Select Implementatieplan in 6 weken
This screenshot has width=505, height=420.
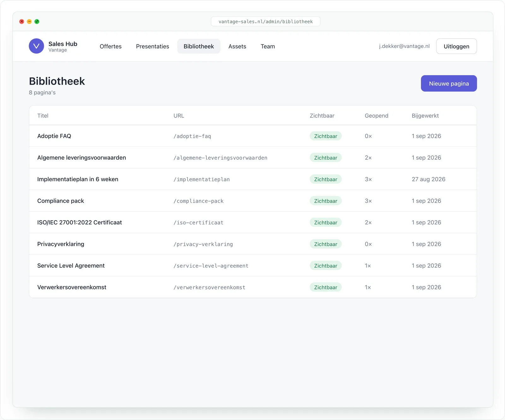point(78,179)
